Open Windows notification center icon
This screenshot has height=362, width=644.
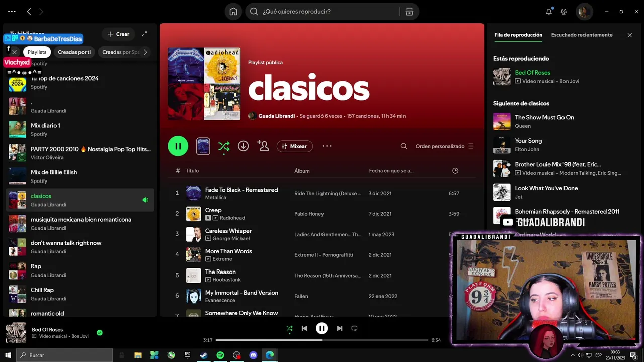[x=633, y=355]
